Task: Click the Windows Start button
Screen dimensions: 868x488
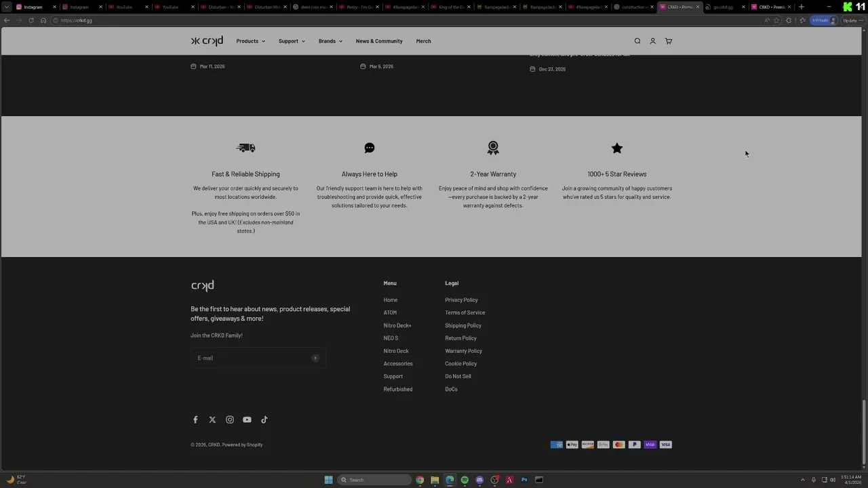Action: click(328, 480)
